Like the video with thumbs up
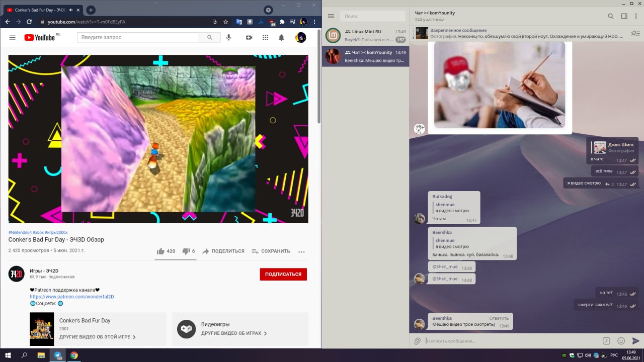The width and height of the screenshot is (644, 362). pyautogui.click(x=166, y=251)
